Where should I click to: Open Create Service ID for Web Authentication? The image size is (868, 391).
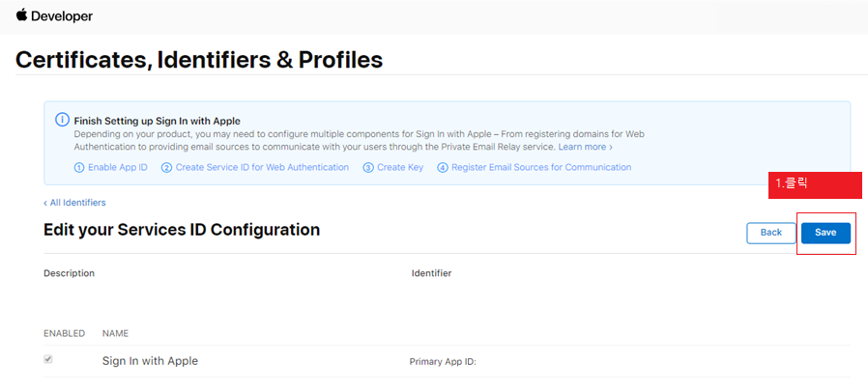tap(262, 167)
